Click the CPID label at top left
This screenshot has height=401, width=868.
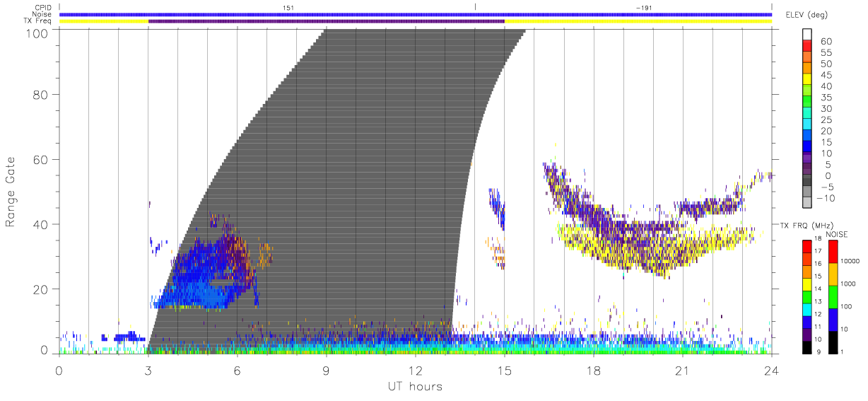pos(43,7)
